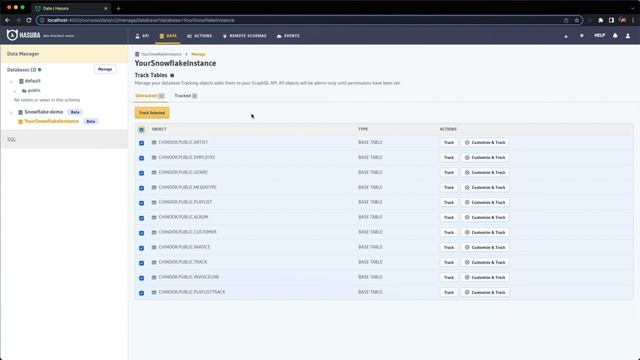640x360 pixels.
Task: Click Track for CHINOOK.PUBLIC.INVOICELINE
Action: click(x=449, y=278)
